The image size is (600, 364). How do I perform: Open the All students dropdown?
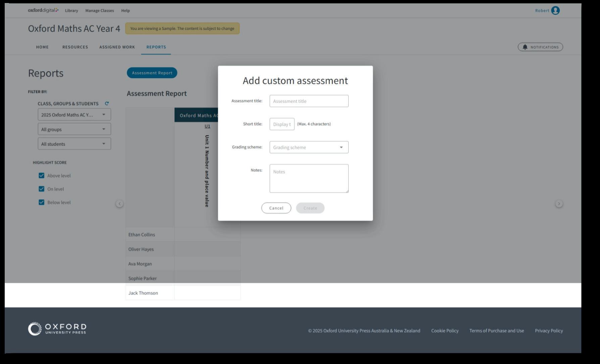coord(74,144)
